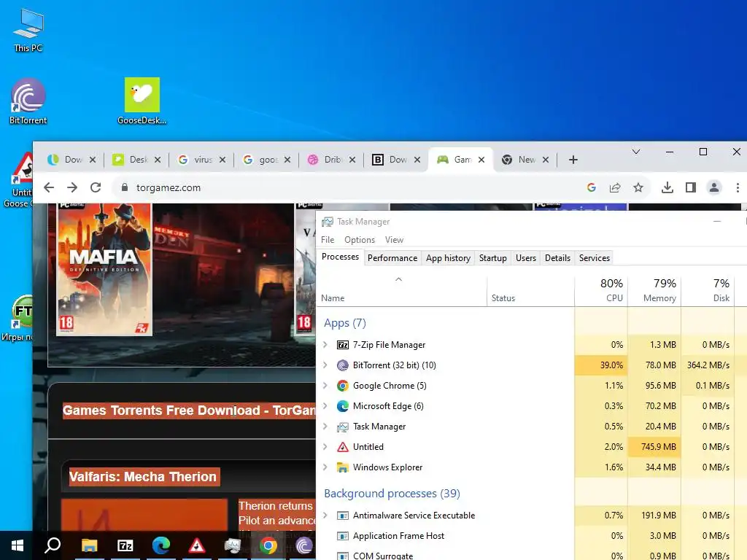Switch to Users tab
The height and width of the screenshot is (560, 747).
[526, 257]
